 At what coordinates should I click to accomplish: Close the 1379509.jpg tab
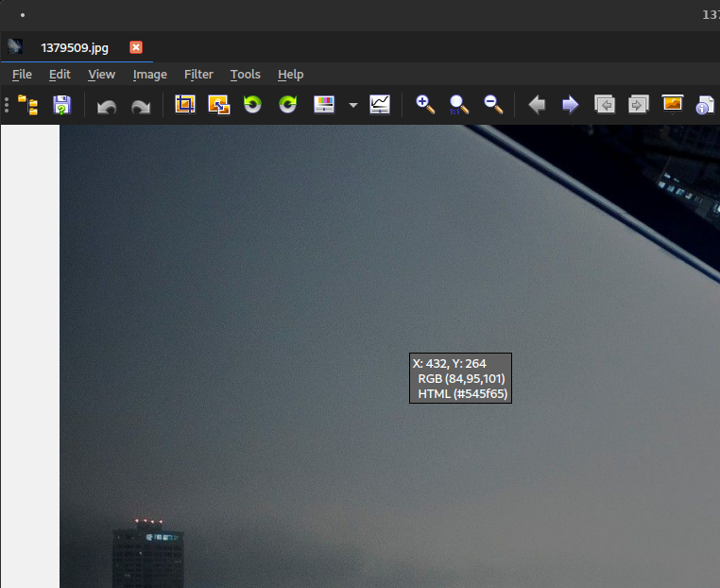click(136, 47)
